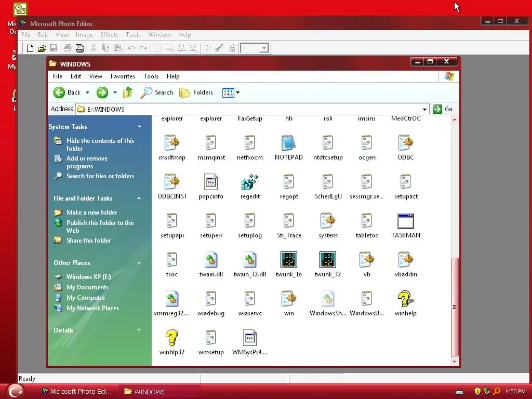Select the winhelp file icon
This screenshot has height=399, width=532.
coord(405,299)
